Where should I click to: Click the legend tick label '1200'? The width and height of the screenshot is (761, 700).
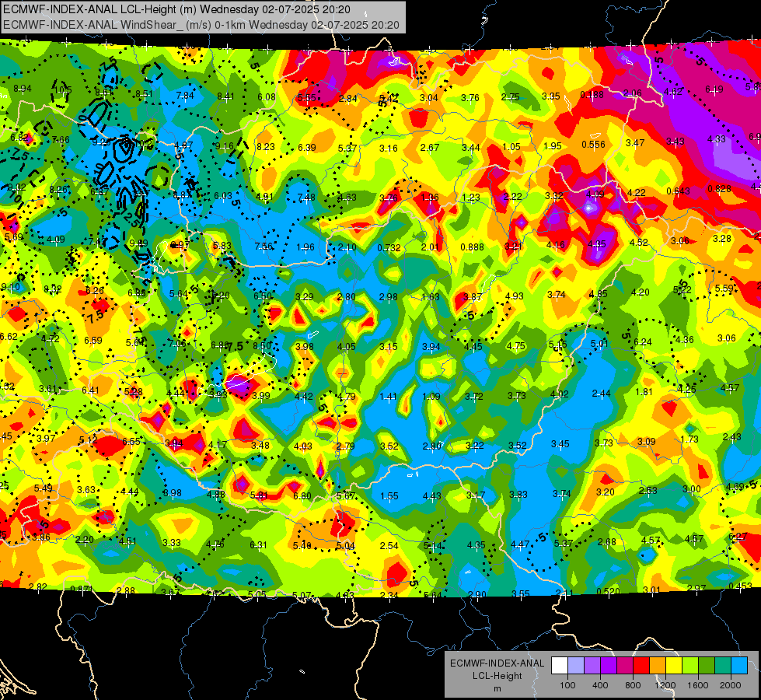[665, 685]
